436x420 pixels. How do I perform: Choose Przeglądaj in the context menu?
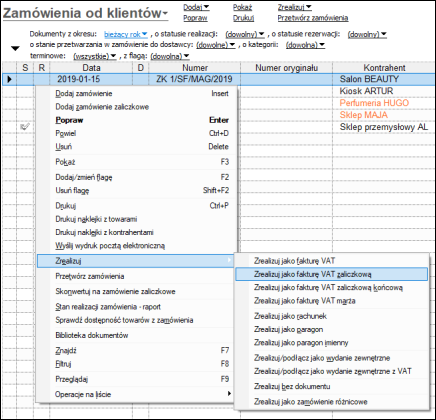[137, 379]
